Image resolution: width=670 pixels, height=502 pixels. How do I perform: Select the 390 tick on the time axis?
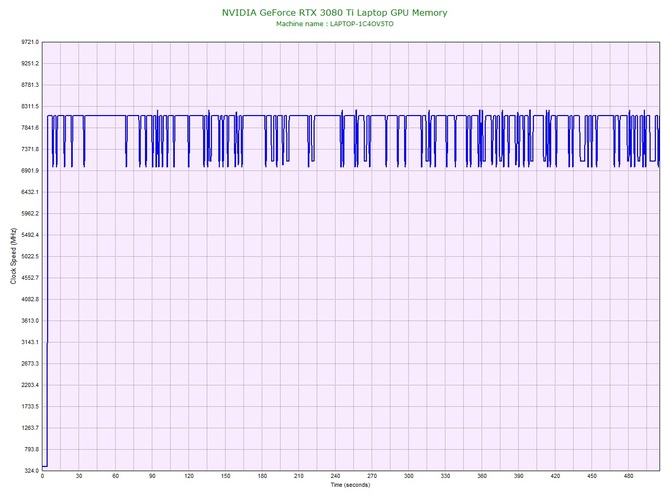pyautogui.click(x=519, y=476)
